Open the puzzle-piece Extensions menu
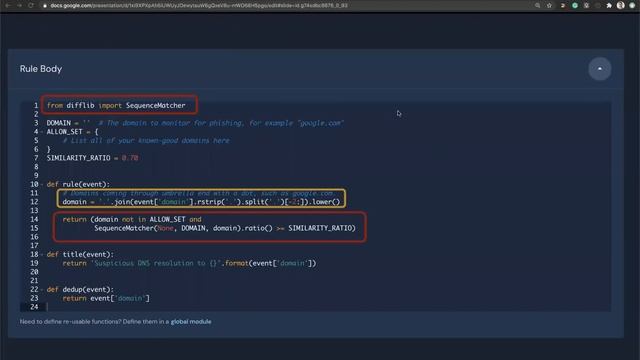The height and width of the screenshot is (360, 640). [x=609, y=5]
